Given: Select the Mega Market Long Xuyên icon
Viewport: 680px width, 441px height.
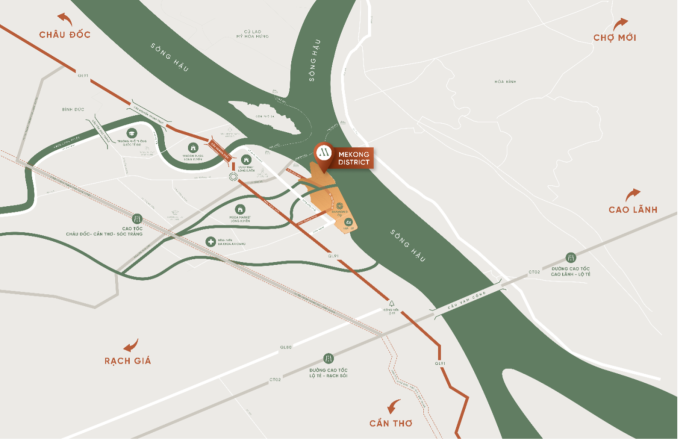Looking at the screenshot, I should 240,210.
